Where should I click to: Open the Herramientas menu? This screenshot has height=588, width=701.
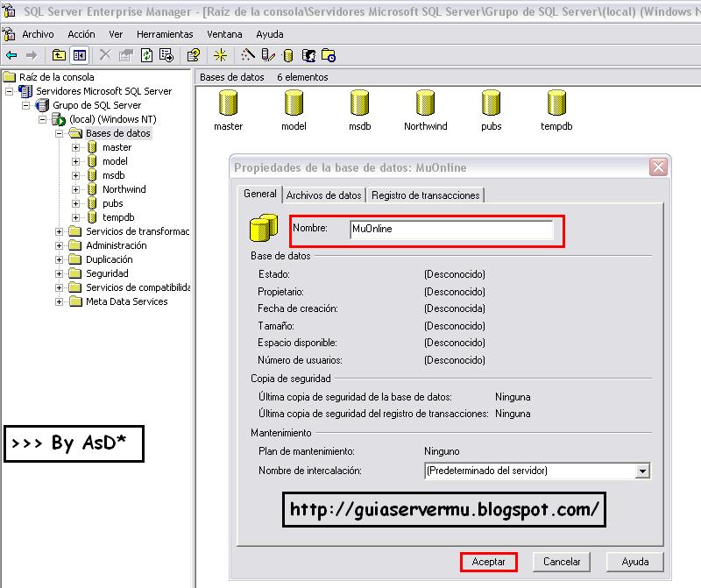(x=165, y=34)
